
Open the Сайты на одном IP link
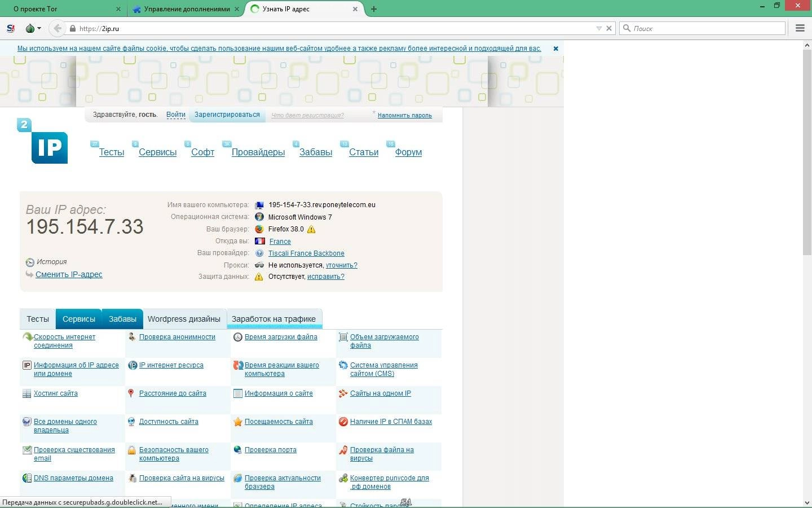tap(381, 393)
